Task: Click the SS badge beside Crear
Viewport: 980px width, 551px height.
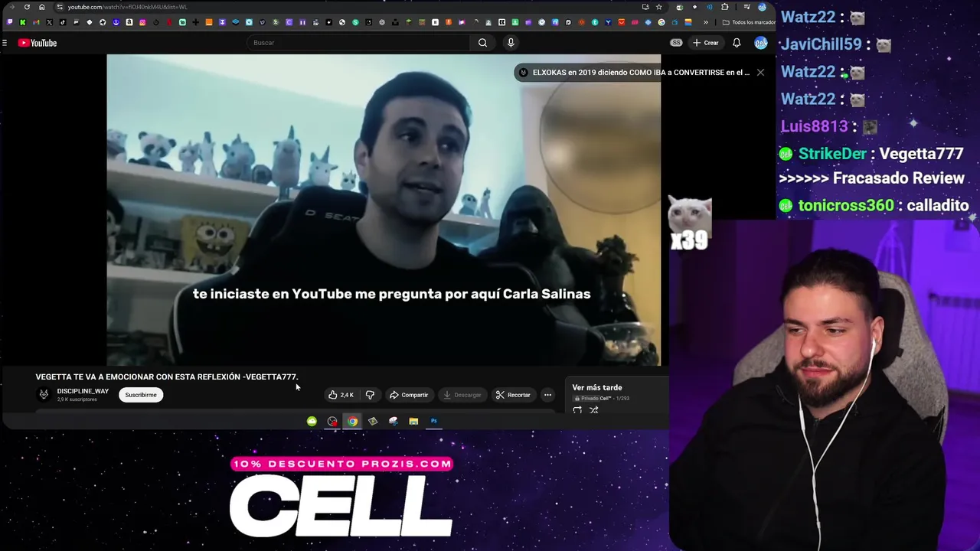Action: 676,43
